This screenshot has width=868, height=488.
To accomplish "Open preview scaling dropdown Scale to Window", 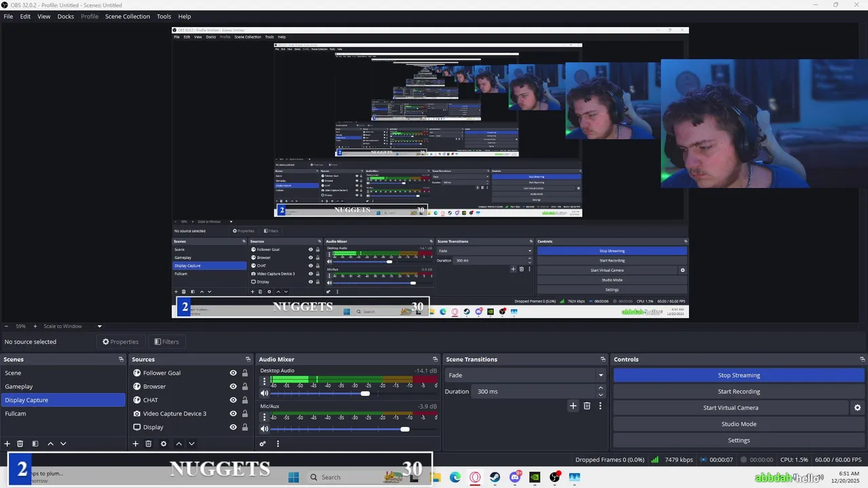I will tap(73, 326).
